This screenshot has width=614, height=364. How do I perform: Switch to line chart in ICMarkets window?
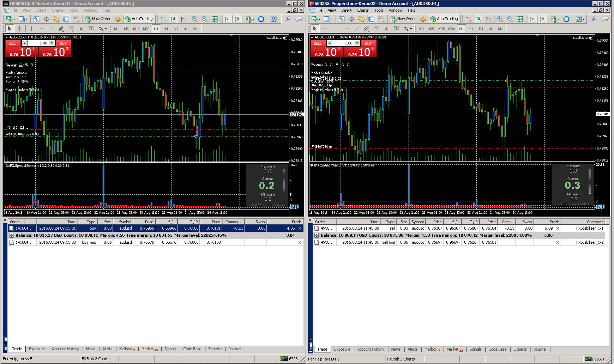183,19
